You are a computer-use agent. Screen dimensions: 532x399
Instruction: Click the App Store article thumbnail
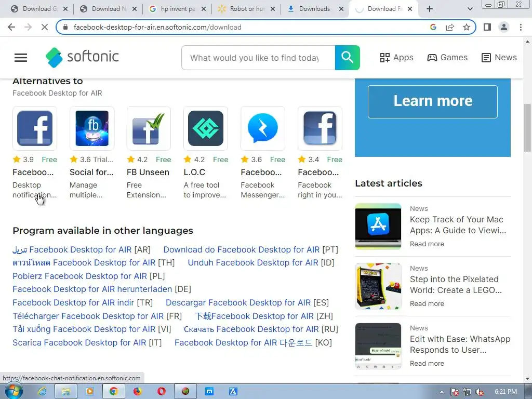[378, 227]
